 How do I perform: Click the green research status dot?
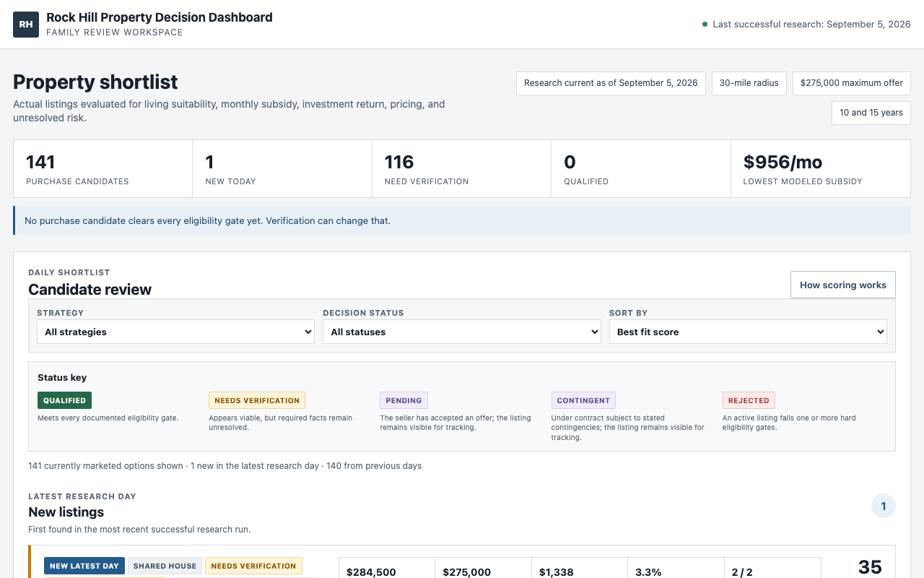705,25
